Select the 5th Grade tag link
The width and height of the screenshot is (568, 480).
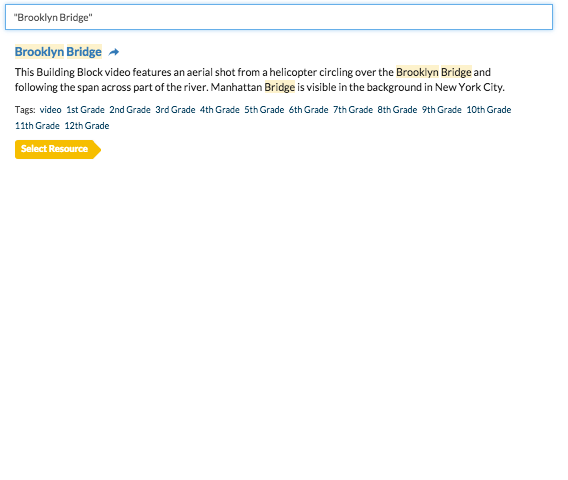click(x=264, y=110)
